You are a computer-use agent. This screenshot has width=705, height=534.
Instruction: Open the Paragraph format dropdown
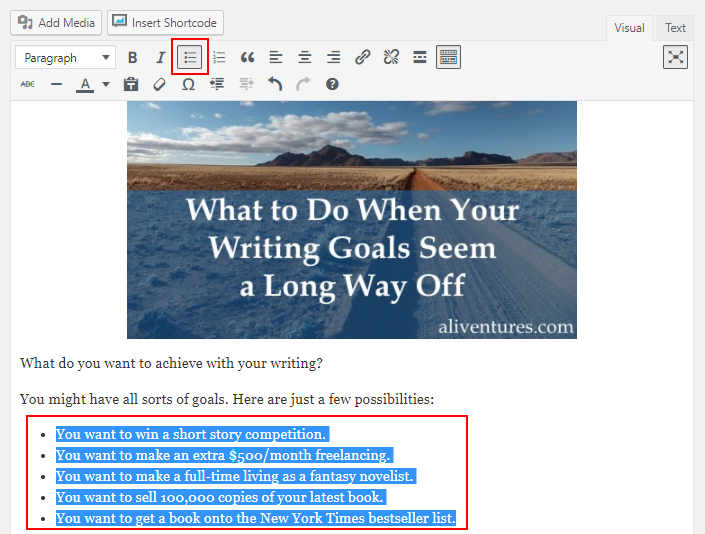(65, 58)
